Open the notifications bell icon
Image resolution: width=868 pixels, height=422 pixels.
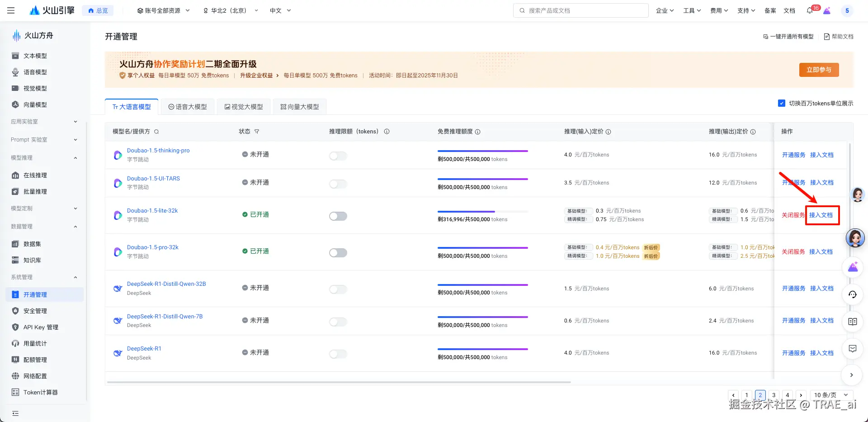pos(810,10)
